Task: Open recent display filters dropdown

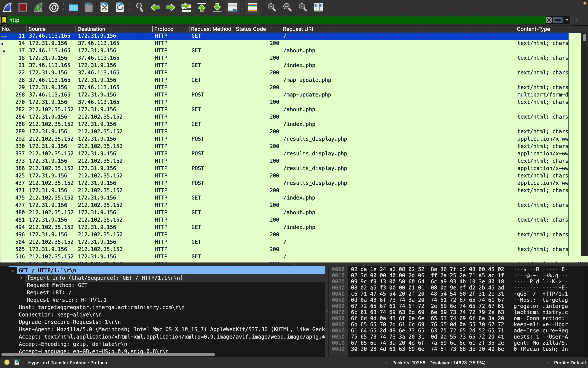Action: pos(567,20)
